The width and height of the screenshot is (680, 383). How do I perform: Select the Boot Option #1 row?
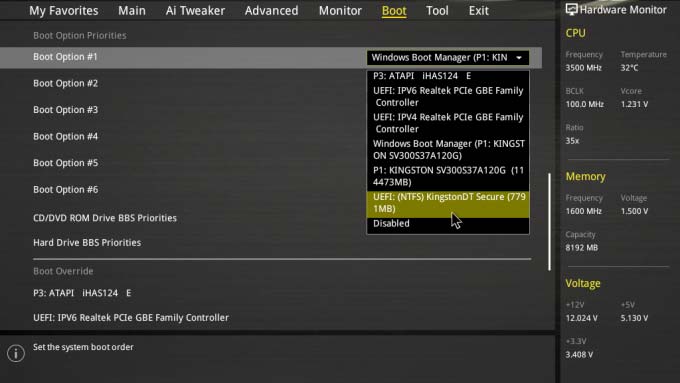[x=271, y=57]
